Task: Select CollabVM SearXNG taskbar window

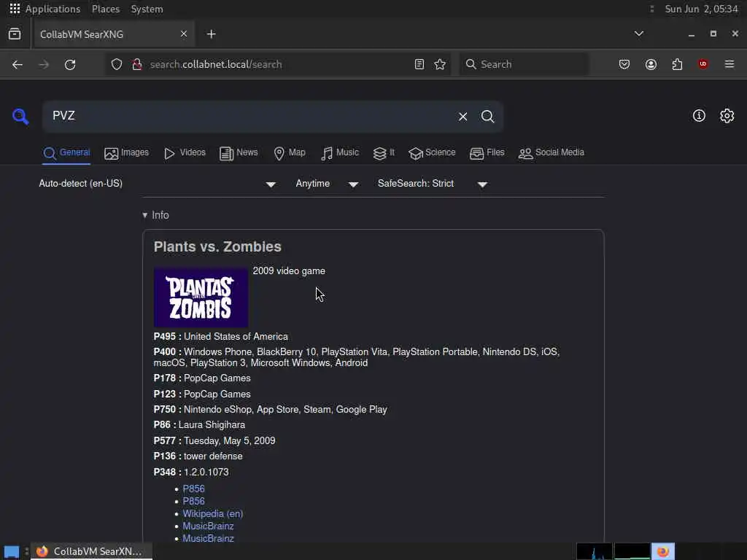Action: [x=91, y=551]
